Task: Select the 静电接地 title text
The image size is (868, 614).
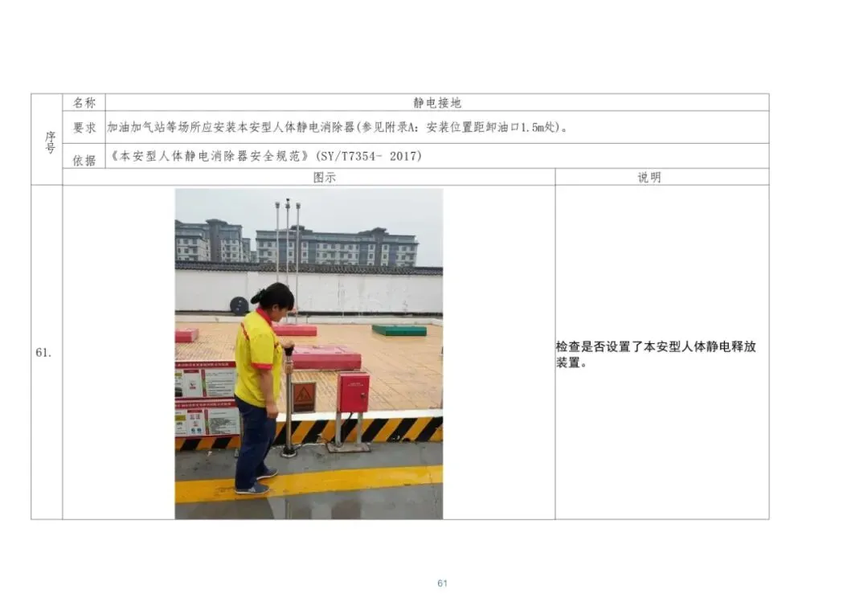Action: 436,102
